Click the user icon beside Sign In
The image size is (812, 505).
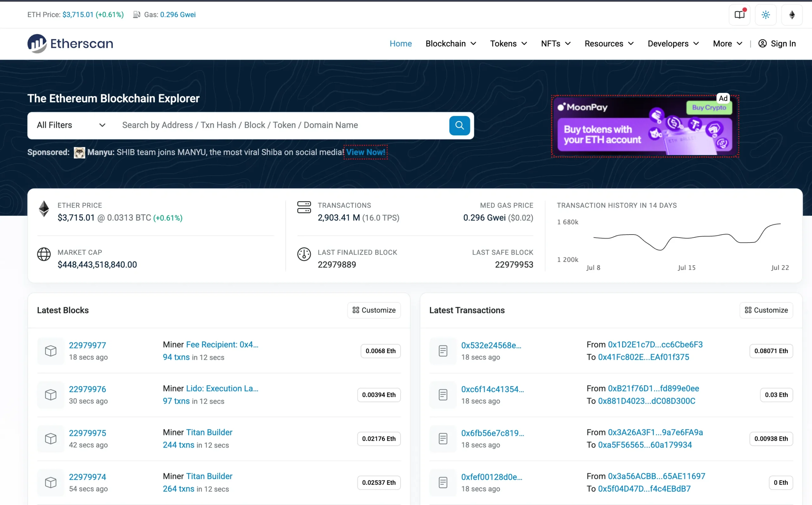point(762,43)
